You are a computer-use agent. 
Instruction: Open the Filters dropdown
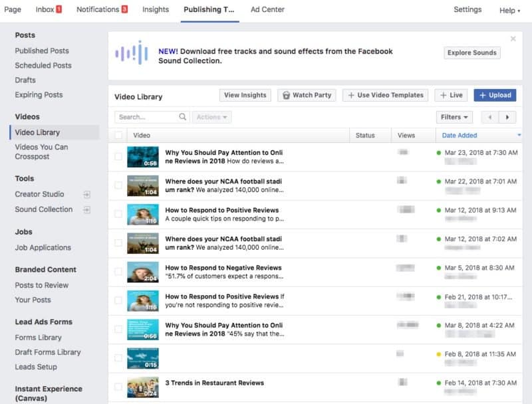pos(454,117)
